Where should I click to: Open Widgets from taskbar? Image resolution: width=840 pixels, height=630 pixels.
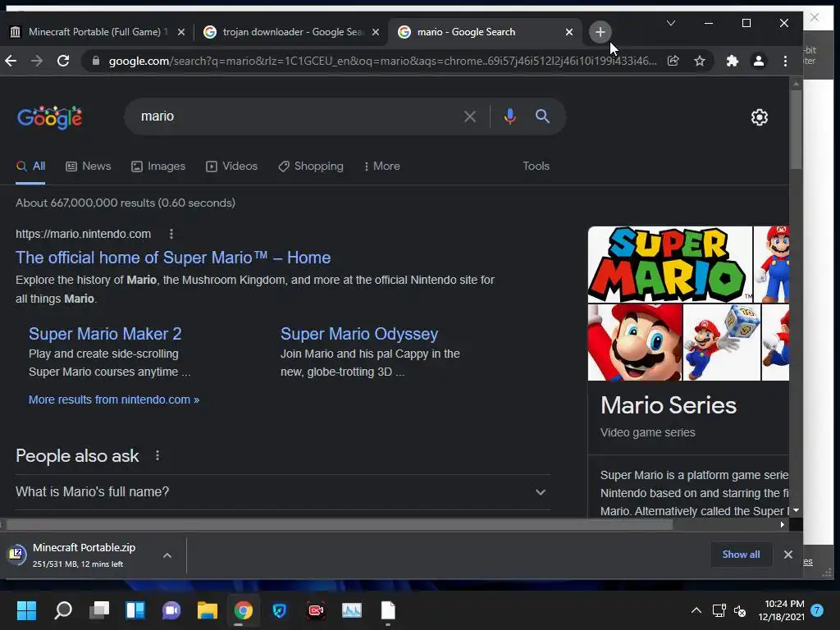pos(135,610)
